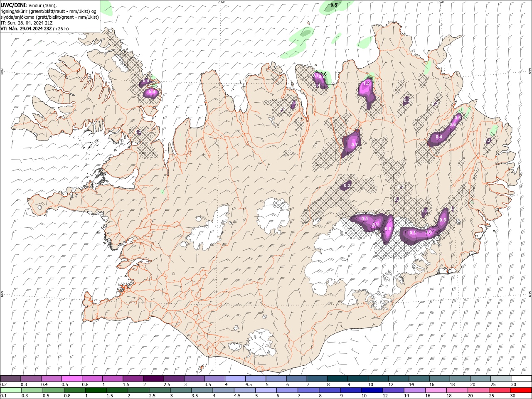The width and height of the screenshot is (532, 399).
Task: Pick the navy blue 10 rain swatch
Action: pyautogui.click(x=372, y=390)
